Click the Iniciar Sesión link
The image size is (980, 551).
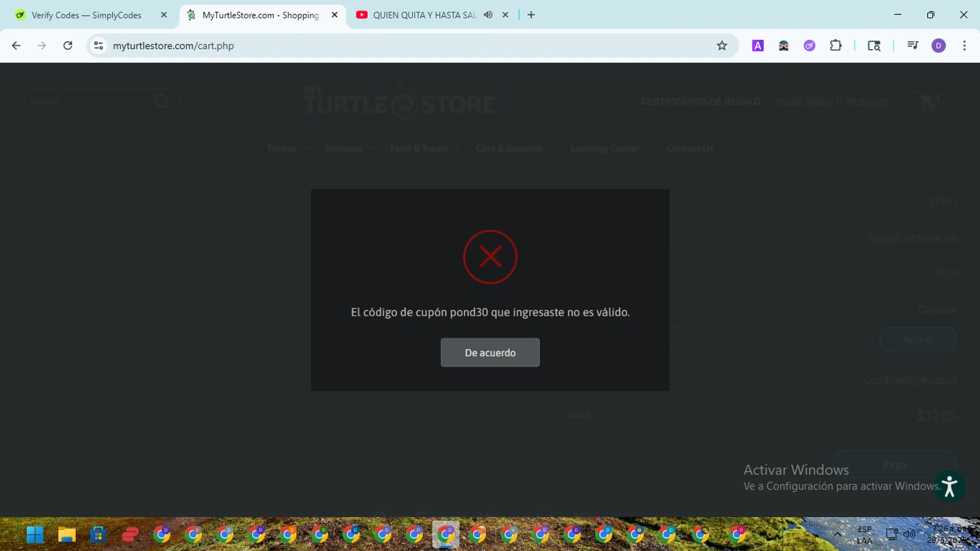coord(804,101)
